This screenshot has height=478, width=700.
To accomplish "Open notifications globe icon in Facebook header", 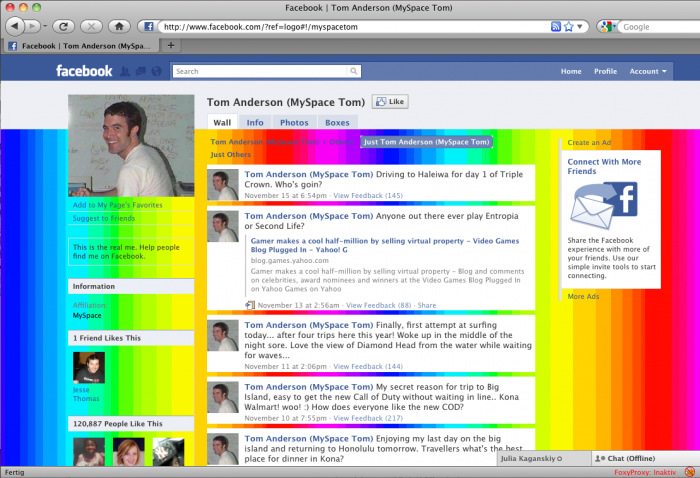I will 156,71.
